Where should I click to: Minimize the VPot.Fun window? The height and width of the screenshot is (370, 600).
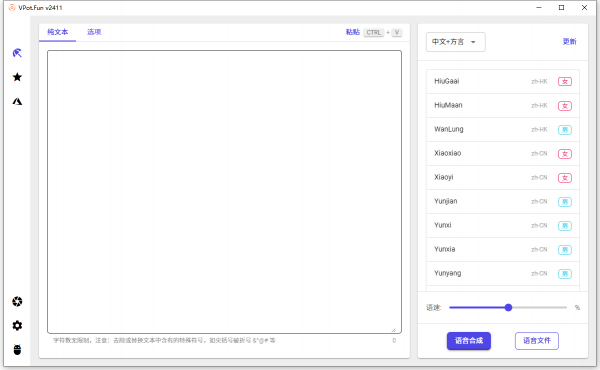(539, 8)
